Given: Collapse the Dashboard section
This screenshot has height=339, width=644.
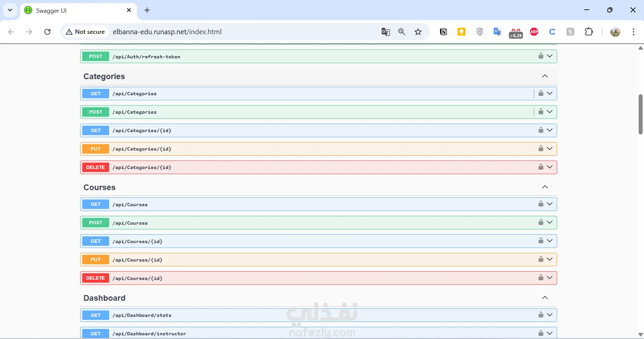Looking at the screenshot, I should (x=545, y=298).
